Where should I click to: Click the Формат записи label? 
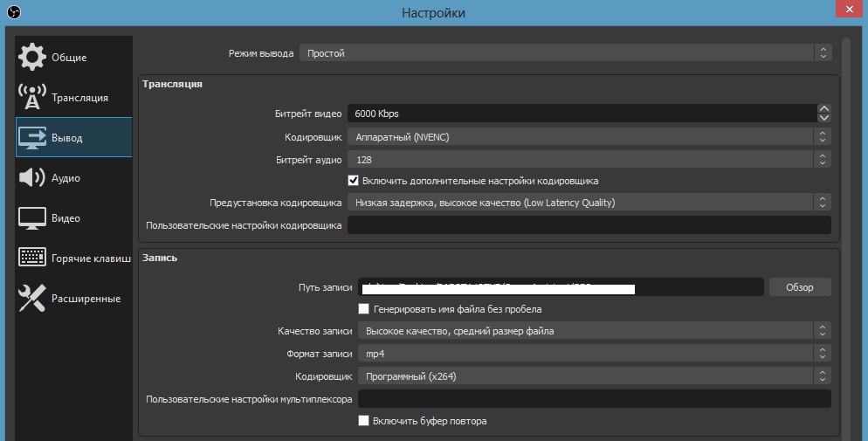point(320,355)
